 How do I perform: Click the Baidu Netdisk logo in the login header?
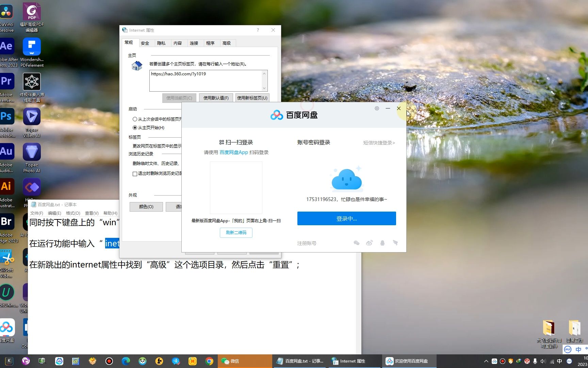click(x=294, y=115)
